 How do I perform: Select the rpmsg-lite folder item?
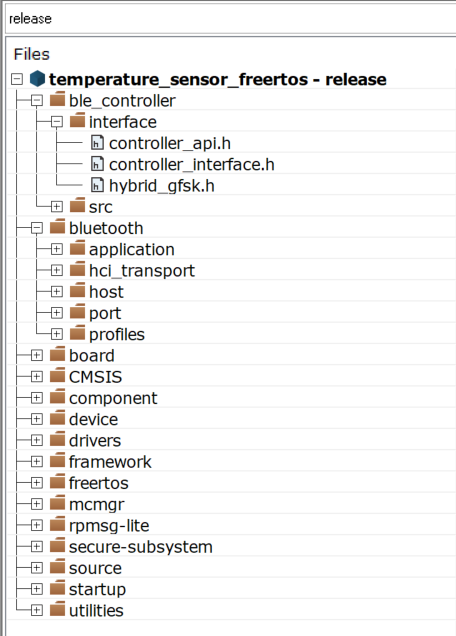pos(109,526)
